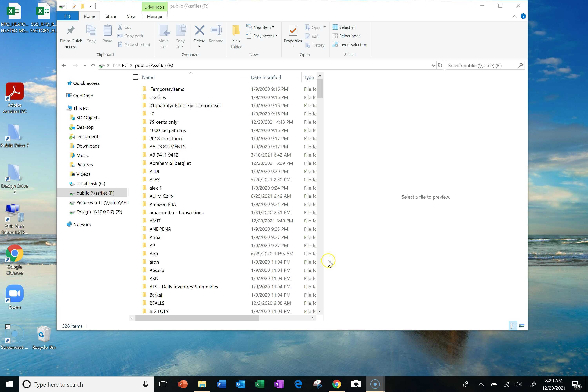588x392 pixels.
Task: Open the Easy access dropdown
Action: point(277,36)
